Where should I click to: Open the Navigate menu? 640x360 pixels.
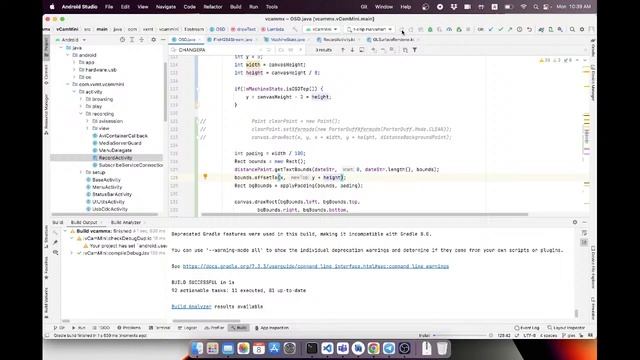pyautogui.click(x=166, y=7)
